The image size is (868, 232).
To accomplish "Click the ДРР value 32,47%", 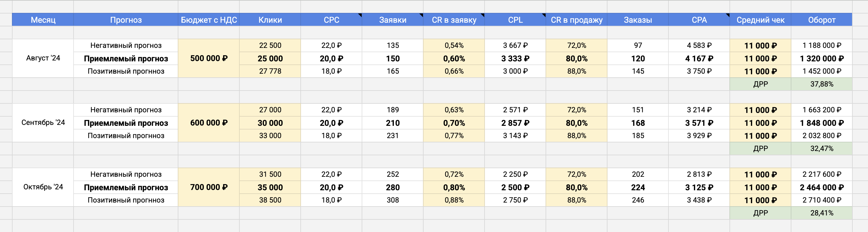I will pyautogui.click(x=821, y=148).
